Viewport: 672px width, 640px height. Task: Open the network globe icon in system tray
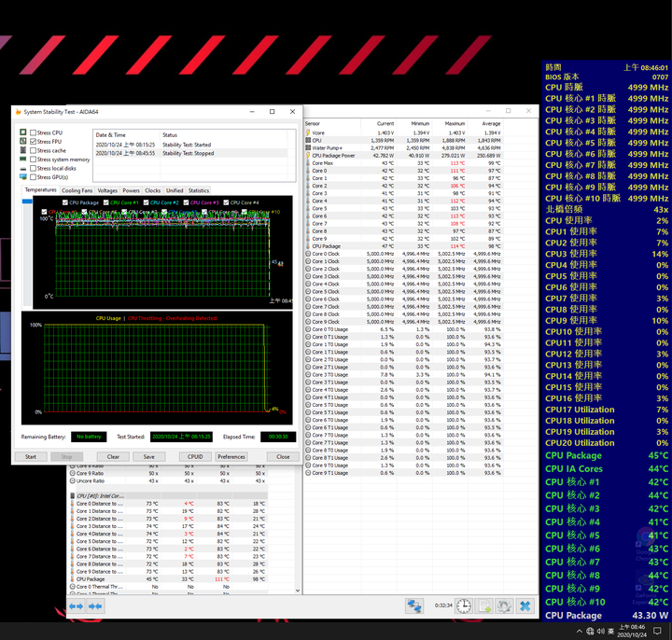[x=590, y=631]
